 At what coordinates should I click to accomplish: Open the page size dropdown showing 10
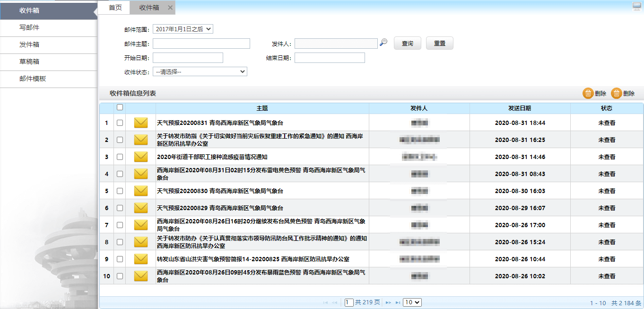[412, 302]
